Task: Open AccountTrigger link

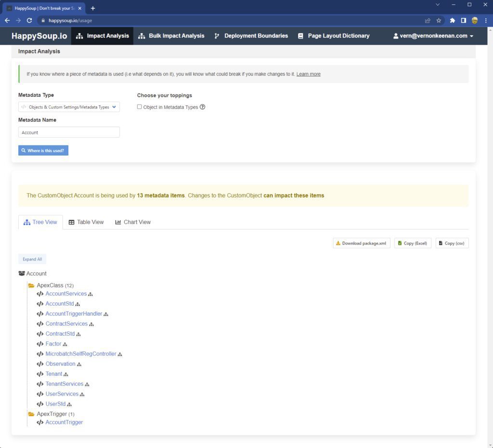Action: point(64,422)
